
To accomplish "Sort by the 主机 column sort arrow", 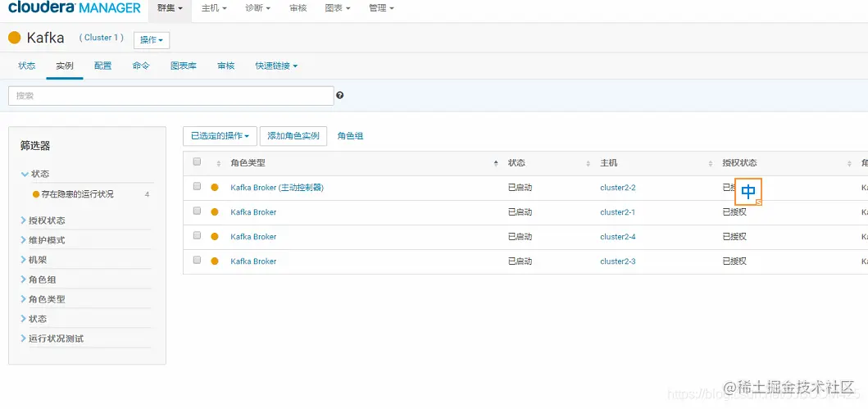I will 711,163.
